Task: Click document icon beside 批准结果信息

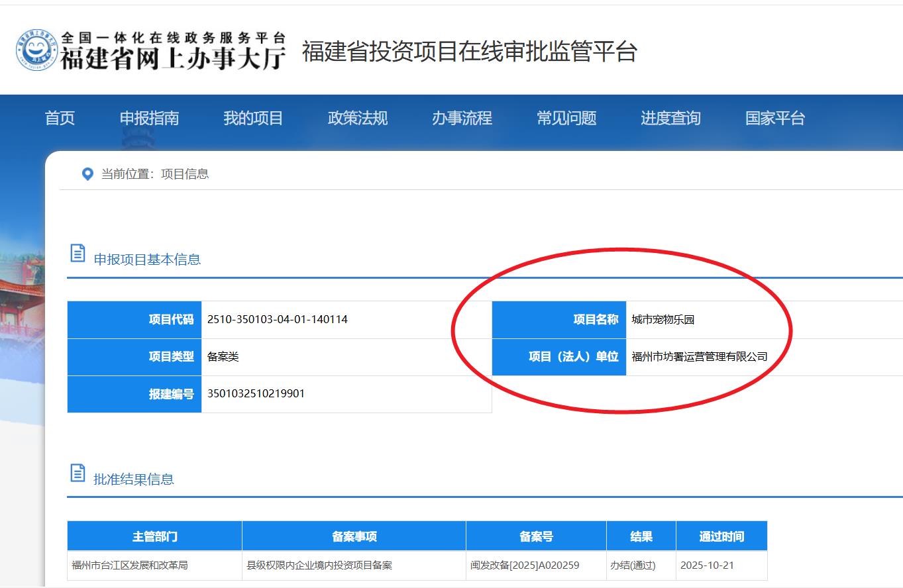Action: click(x=78, y=473)
